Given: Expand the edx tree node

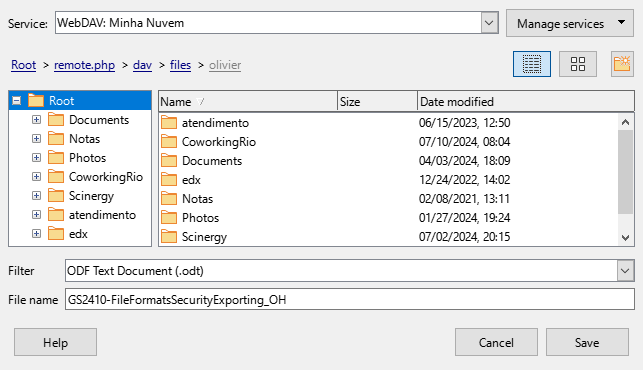Looking at the screenshot, I should pos(36,233).
